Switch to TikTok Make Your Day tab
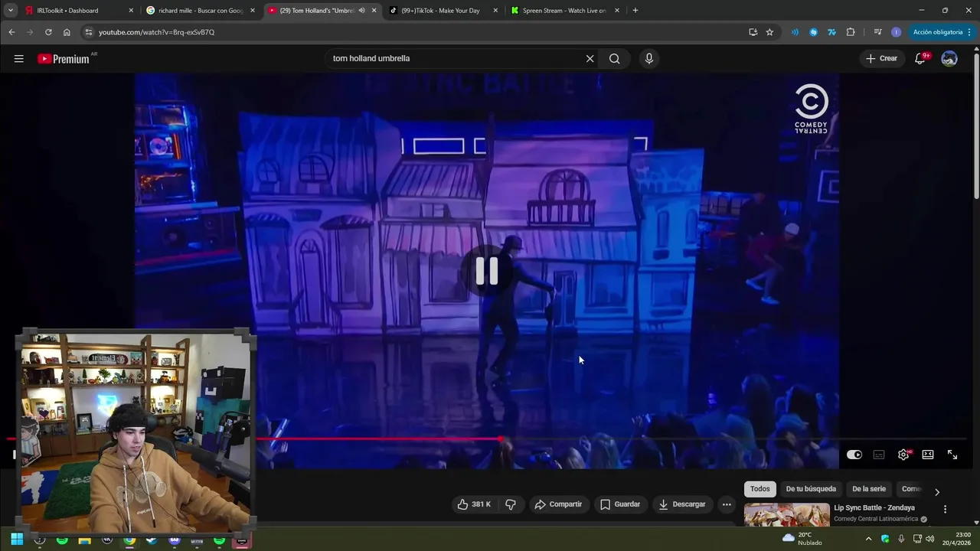Viewport: 980px width, 551px height. click(x=443, y=11)
